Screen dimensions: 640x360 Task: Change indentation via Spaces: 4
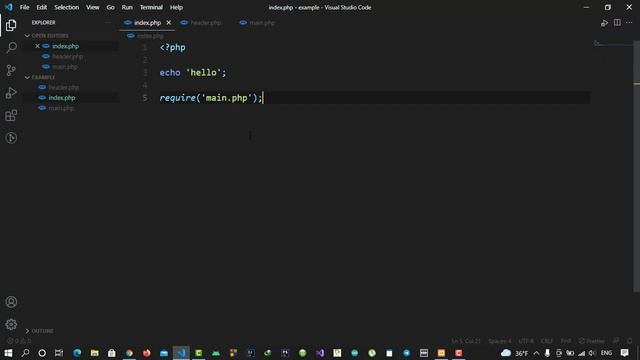point(500,341)
